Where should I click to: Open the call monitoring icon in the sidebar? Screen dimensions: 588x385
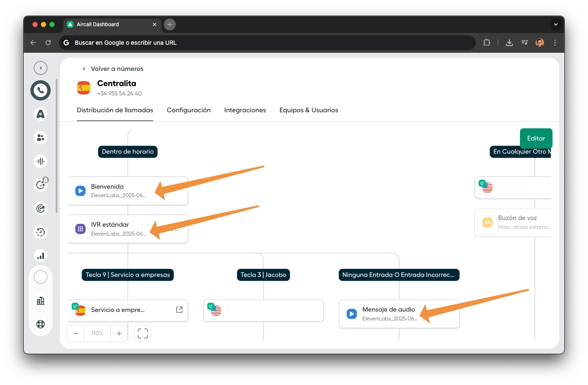tap(40, 208)
